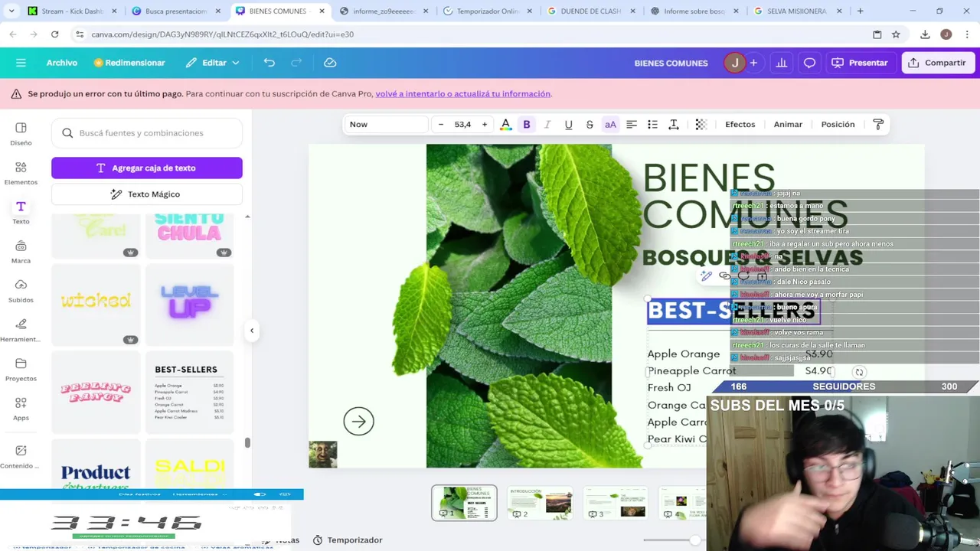Viewport: 980px width, 551px height.
Task: Toggle italic formatting
Action: pos(547,125)
